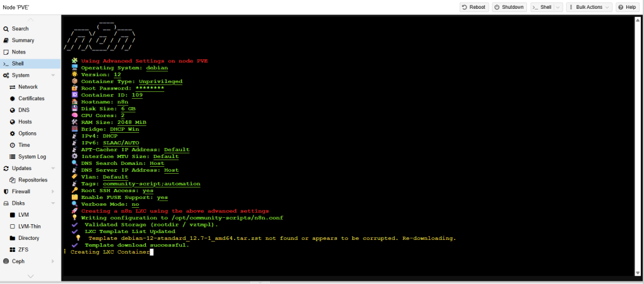Click the ZFS label in sidebar

point(23,250)
